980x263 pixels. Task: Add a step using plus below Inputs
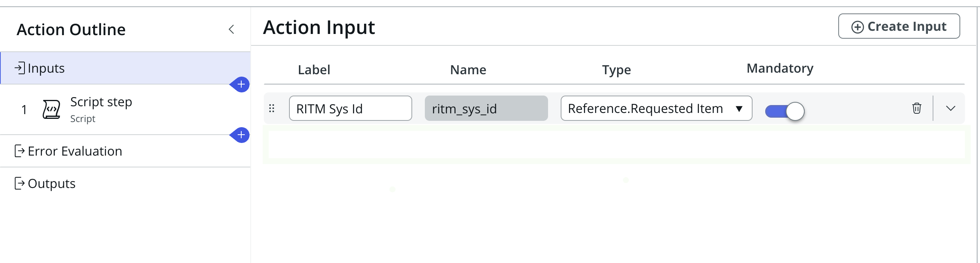[x=241, y=85]
